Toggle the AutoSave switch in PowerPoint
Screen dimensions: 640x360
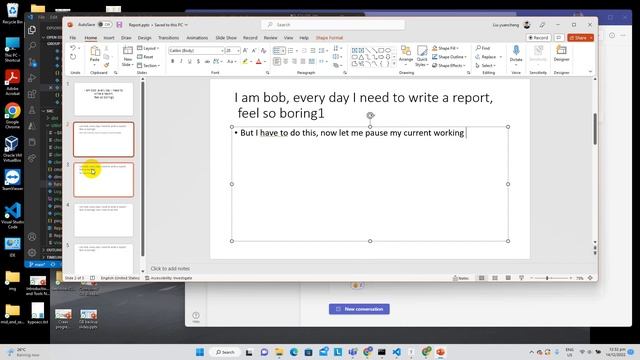105,24
